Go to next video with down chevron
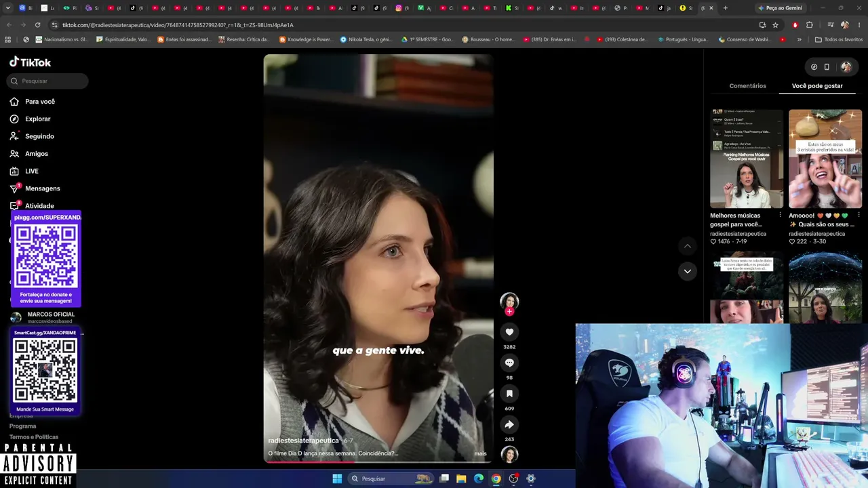868x488 pixels. (688, 271)
